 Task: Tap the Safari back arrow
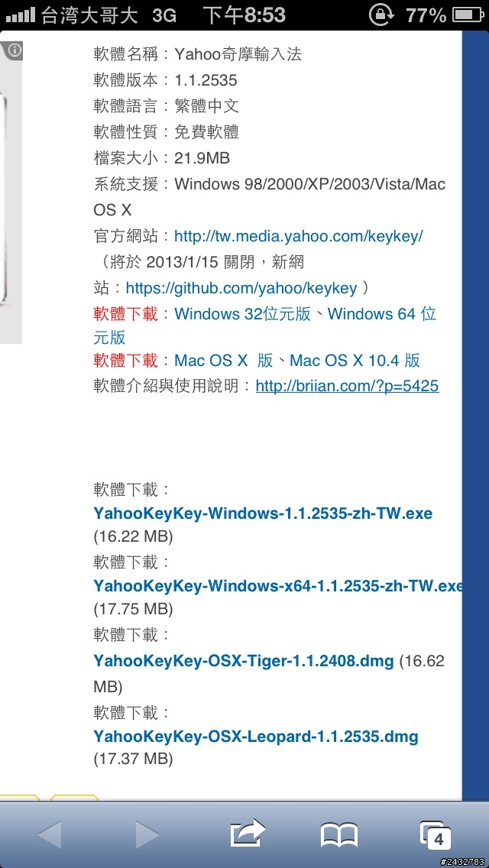pos(50,834)
